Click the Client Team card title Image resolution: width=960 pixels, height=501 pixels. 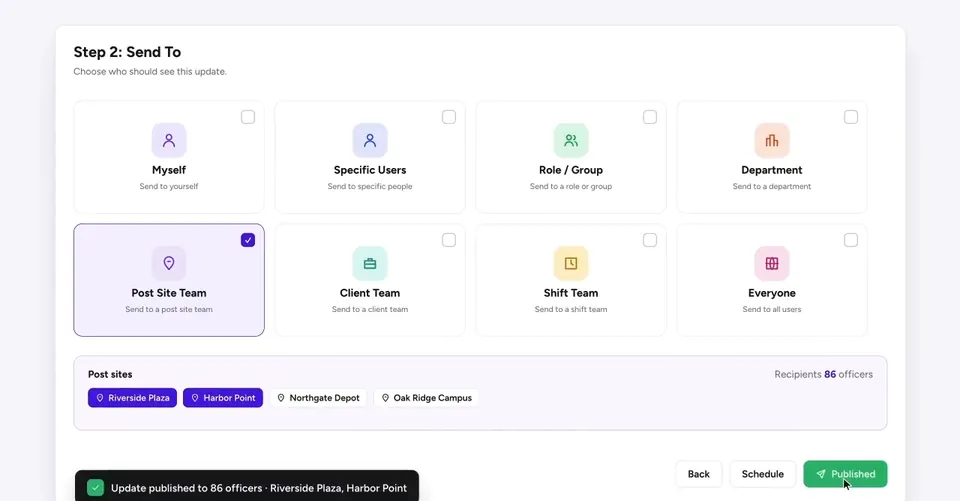point(370,293)
